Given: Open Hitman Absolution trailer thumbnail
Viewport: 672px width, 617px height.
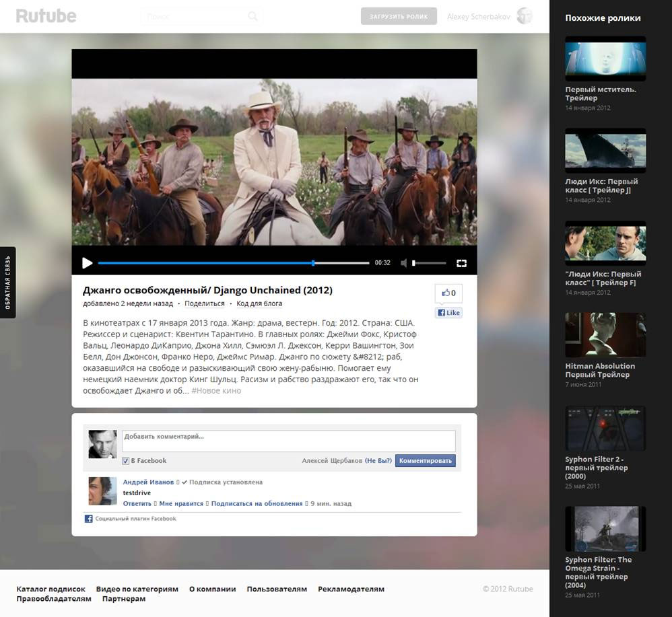Looking at the screenshot, I should tap(605, 335).
